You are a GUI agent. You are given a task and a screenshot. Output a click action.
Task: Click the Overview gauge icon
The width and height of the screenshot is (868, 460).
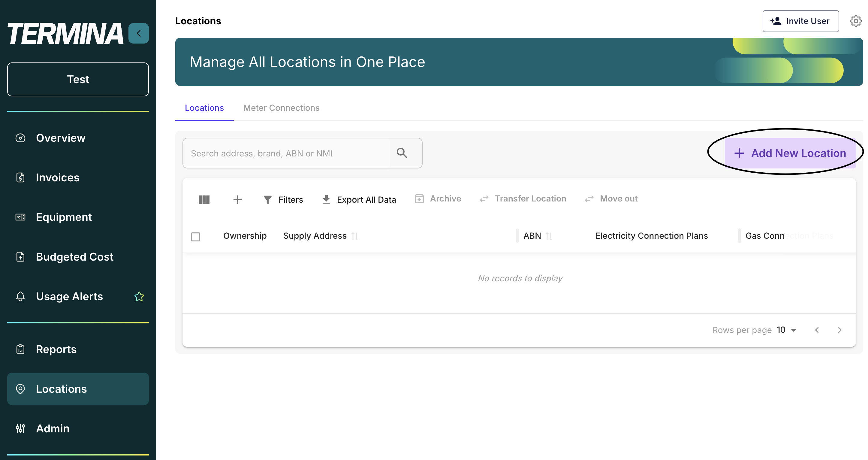click(x=20, y=138)
